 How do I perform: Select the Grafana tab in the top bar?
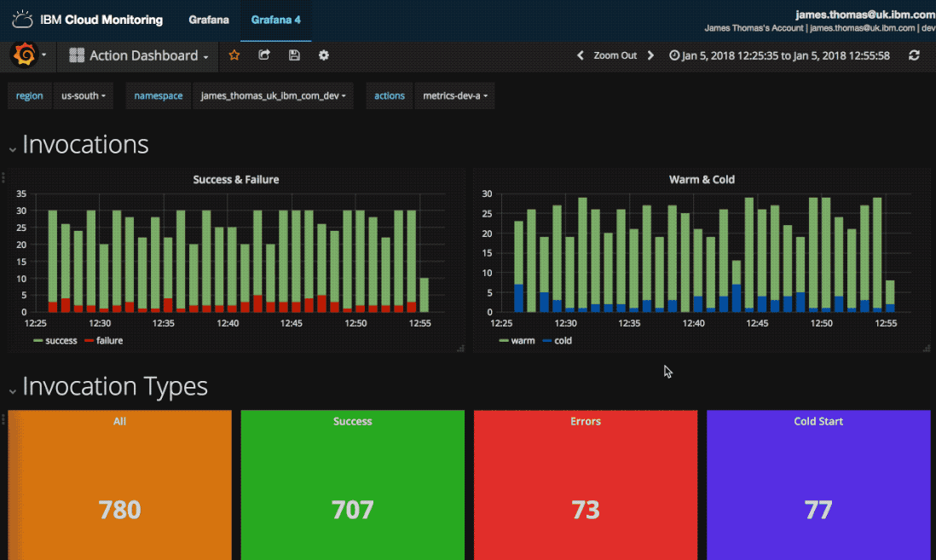tap(208, 20)
